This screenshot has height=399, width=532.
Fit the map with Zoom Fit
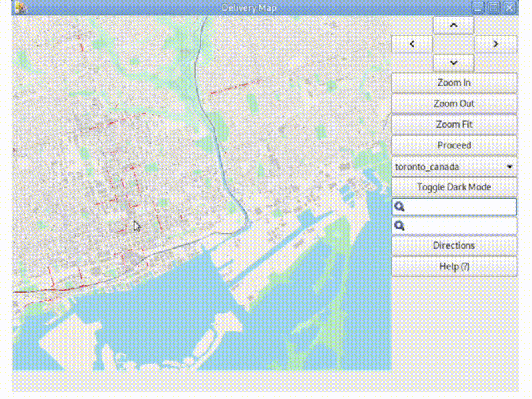454,124
